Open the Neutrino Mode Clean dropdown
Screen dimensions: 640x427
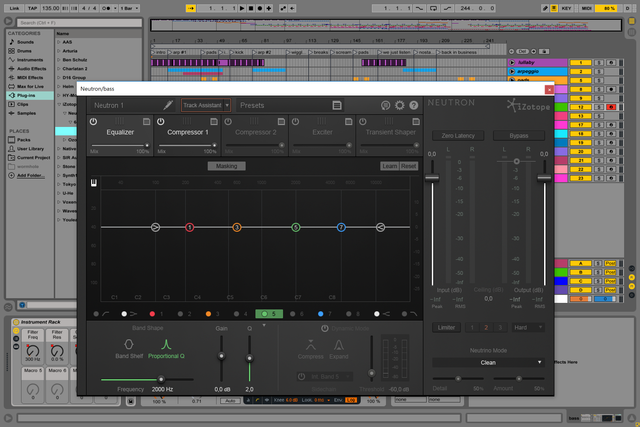[x=488, y=363]
